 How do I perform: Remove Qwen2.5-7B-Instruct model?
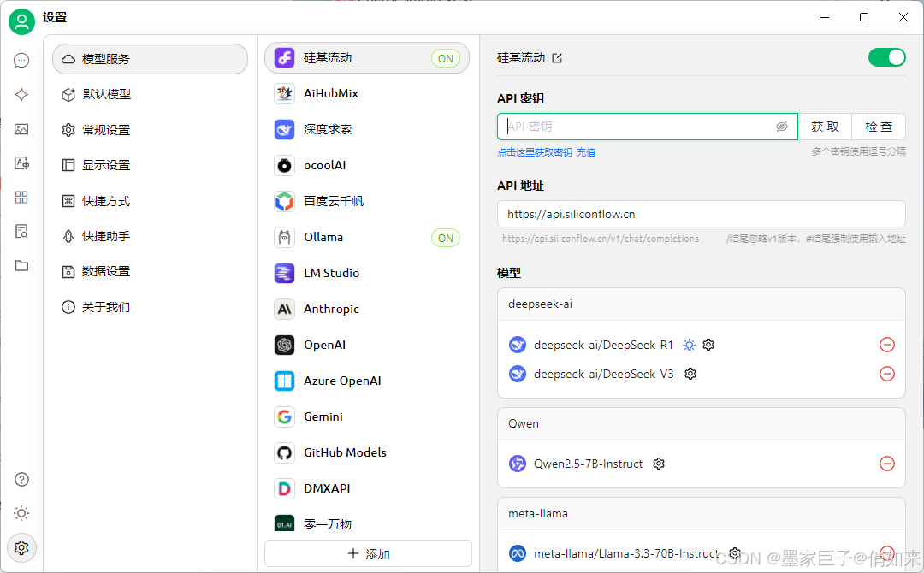[887, 464]
